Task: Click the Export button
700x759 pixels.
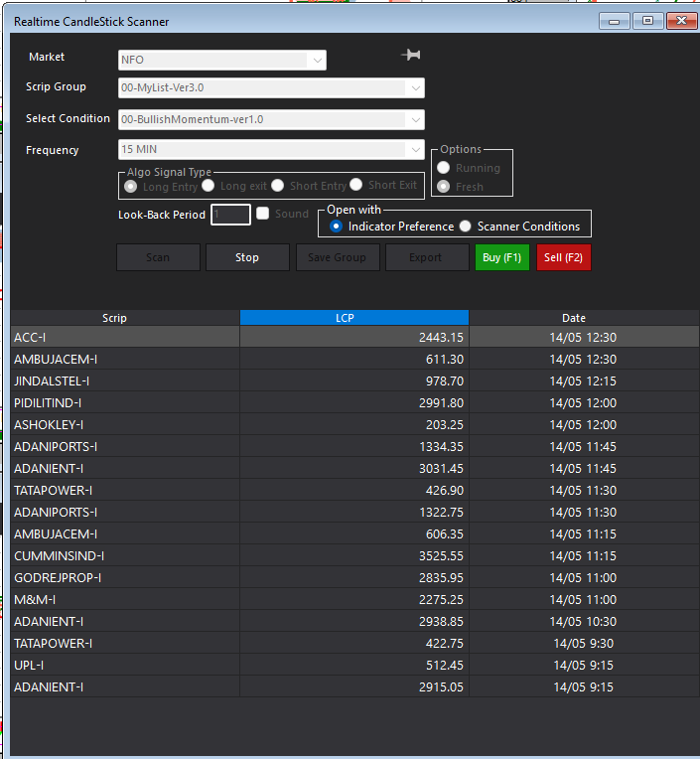Action: click(427, 257)
